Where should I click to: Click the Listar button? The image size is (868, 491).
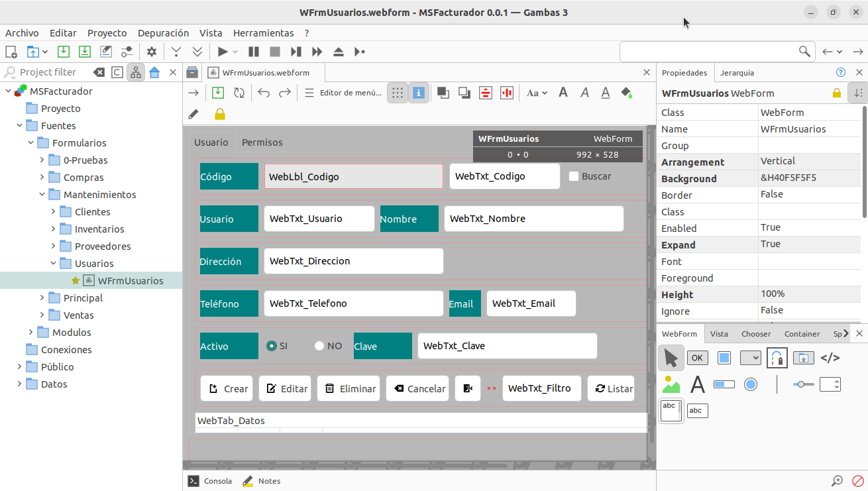pos(611,388)
